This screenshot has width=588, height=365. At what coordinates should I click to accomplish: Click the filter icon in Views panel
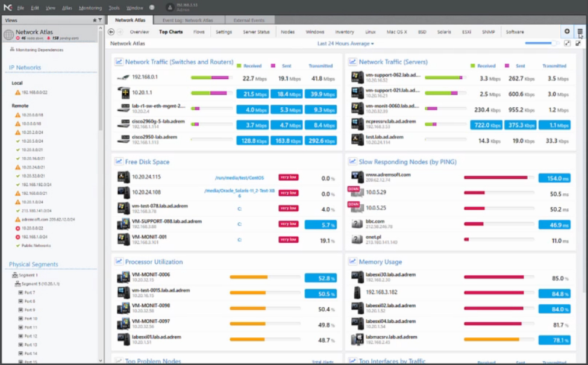pos(100,20)
